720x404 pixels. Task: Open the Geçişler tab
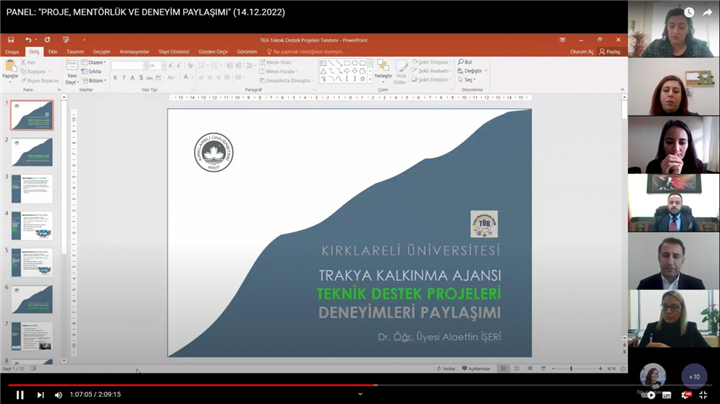(x=101, y=52)
